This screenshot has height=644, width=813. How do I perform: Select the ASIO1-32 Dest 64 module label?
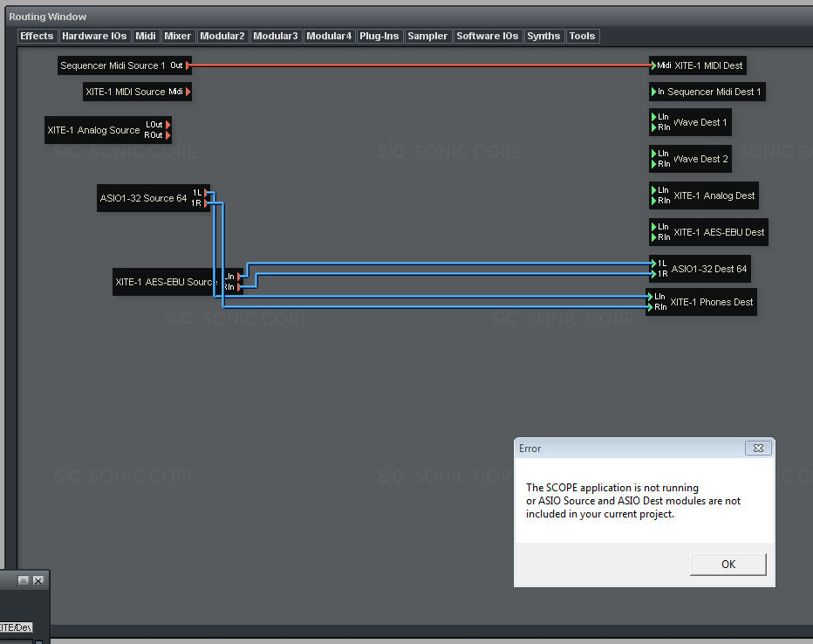(x=709, y=269)
